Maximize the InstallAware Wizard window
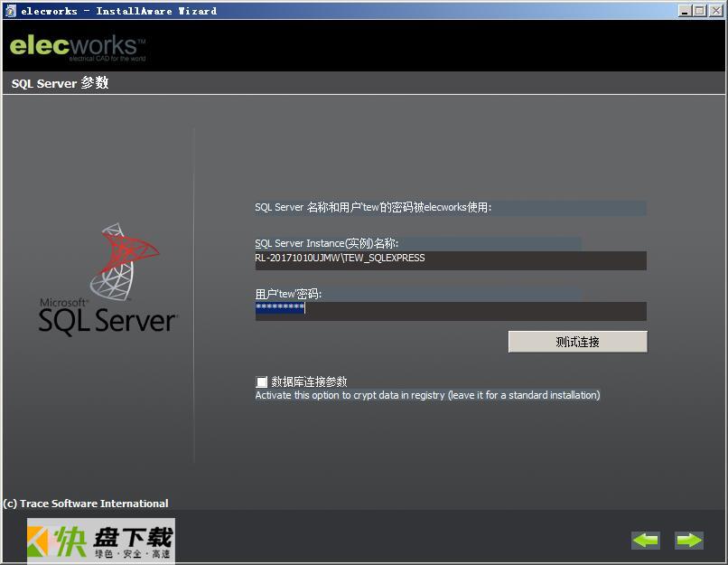The height and width of the screenshot is (565, 728). pos(700,11)
